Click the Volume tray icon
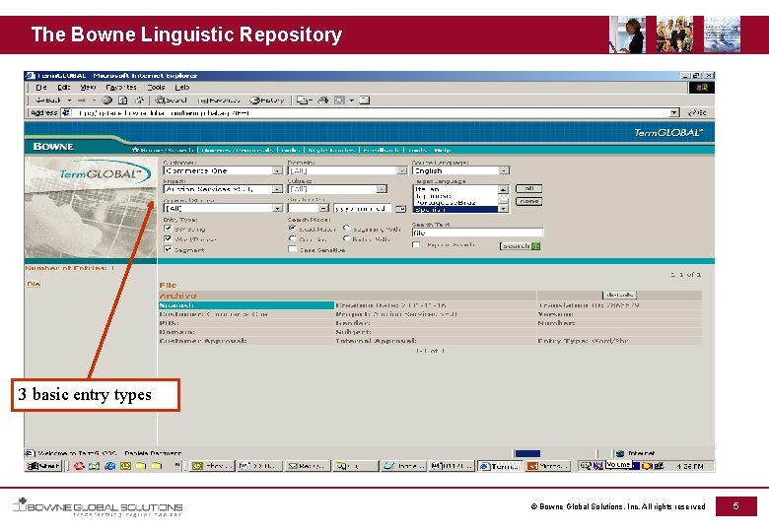This screenshot has height=532, width=769. (x=617, y=464)
